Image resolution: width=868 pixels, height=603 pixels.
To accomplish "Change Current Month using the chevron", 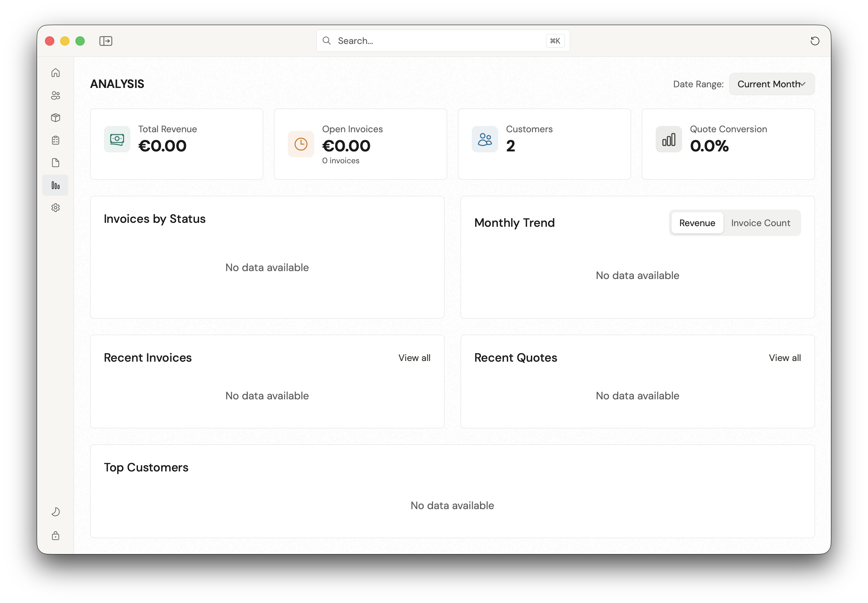I will 803,84.
